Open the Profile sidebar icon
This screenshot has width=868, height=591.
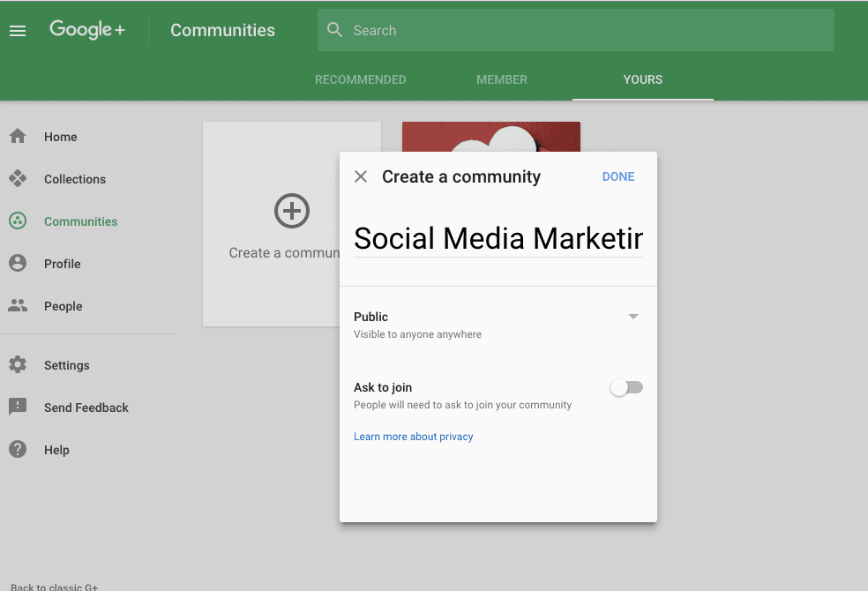18,264
